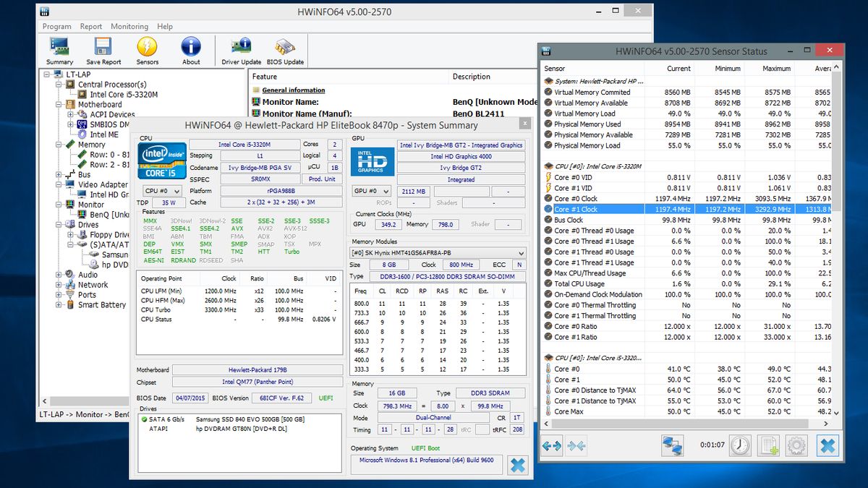
Task: Select Virtual Memory Commited row
Action: [x=686, y=93]
